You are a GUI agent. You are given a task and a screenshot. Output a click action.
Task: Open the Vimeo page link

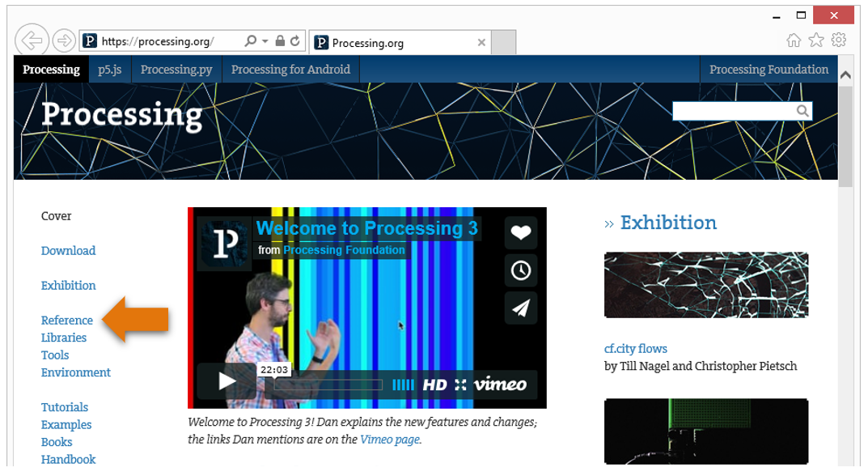pos(390,440)
